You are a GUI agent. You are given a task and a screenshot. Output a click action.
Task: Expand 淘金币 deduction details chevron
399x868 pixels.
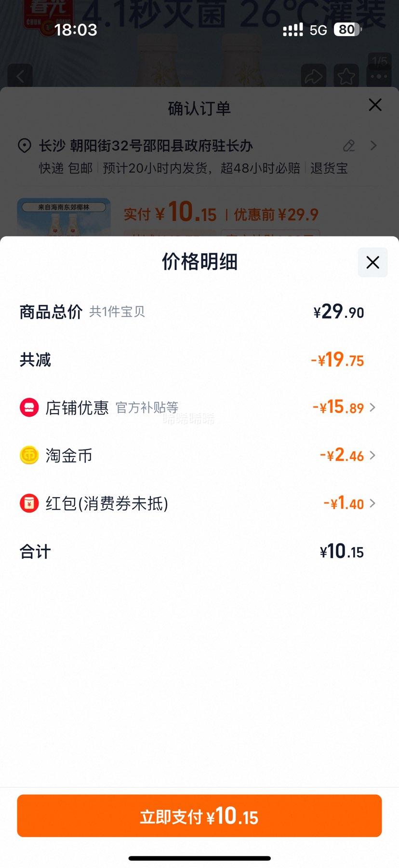point(372,455)
